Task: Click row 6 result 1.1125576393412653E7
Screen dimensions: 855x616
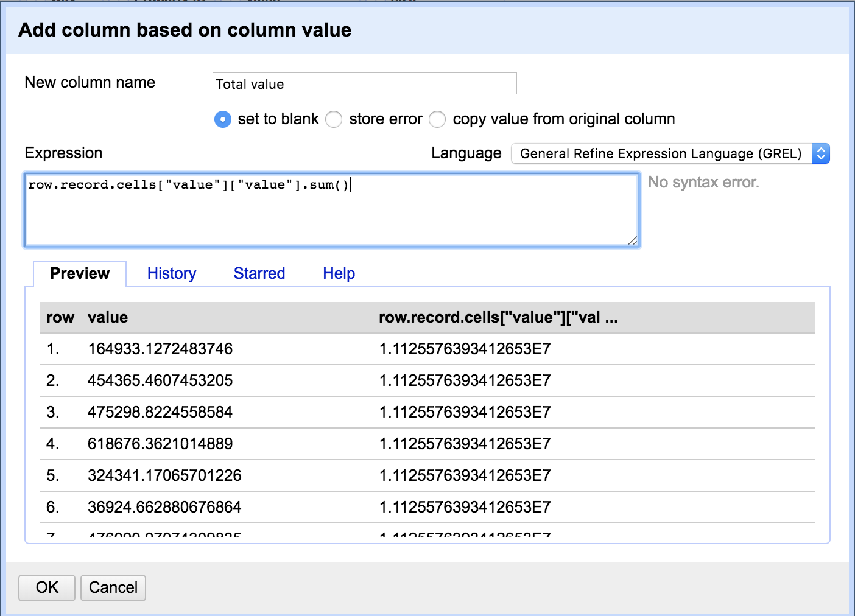Action: tap(465, 508)
